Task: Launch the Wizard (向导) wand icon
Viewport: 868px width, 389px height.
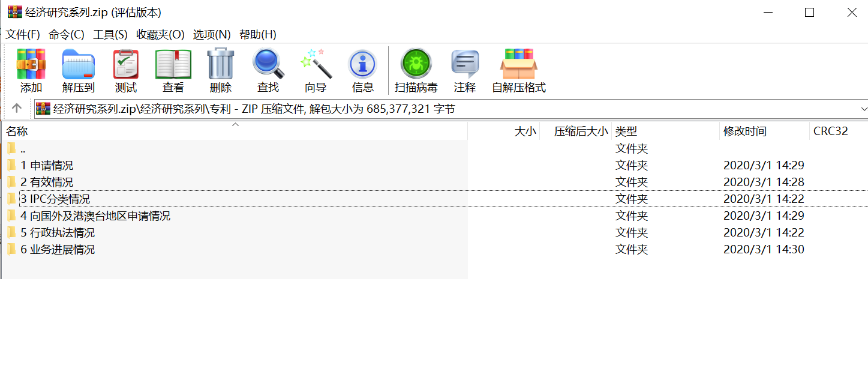Action: coord(316,64)
